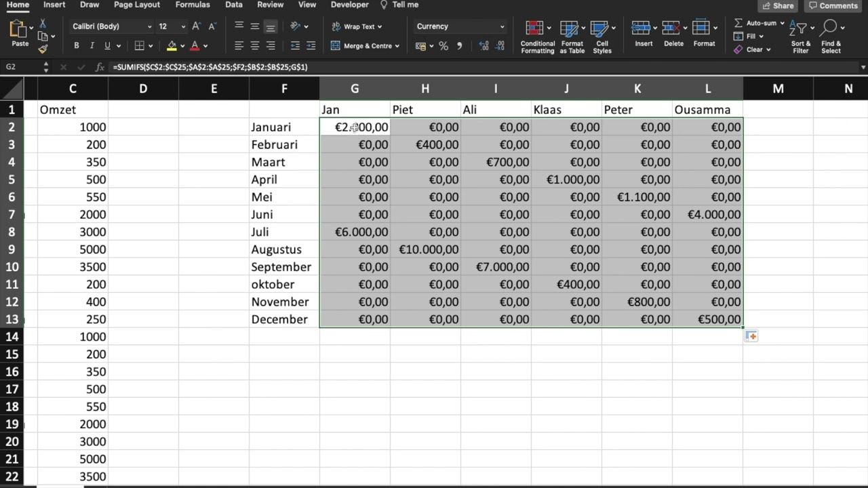
Task: Click the Insert cells icon
Action: (x=641, y=28)
